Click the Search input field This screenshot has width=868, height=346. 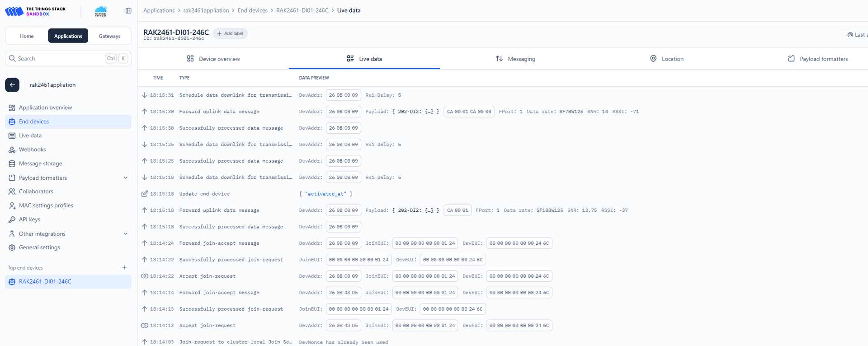pos(59,58)
